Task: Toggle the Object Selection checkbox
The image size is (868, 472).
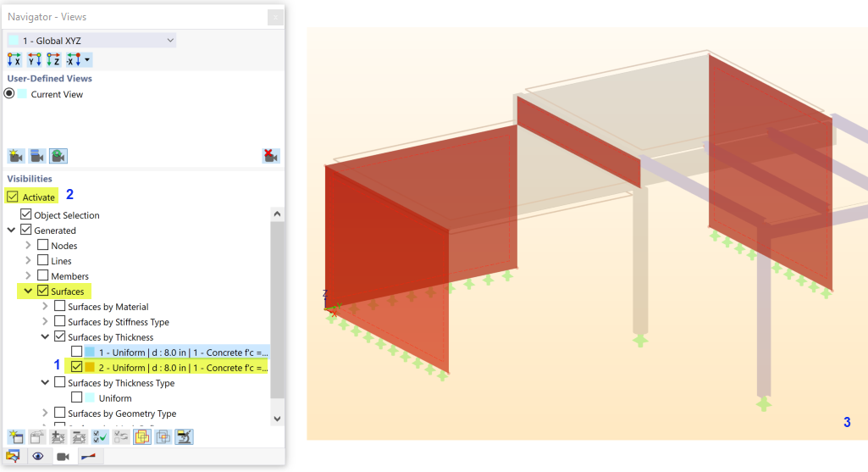Action: tap(26, 214)
